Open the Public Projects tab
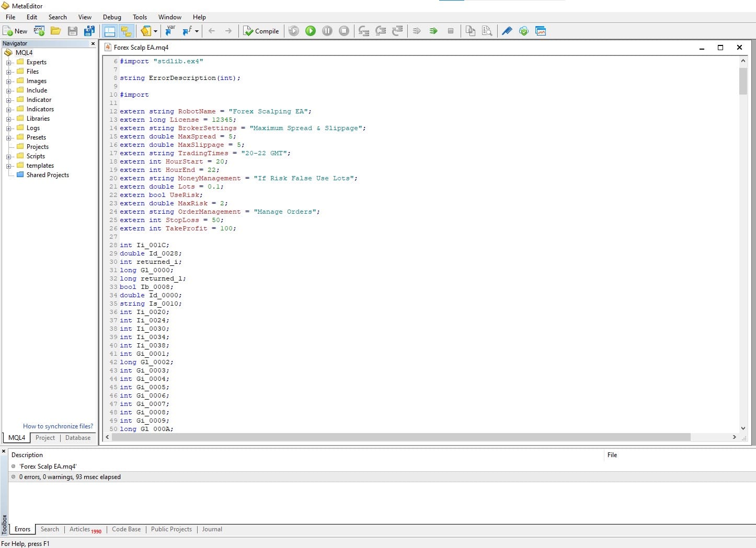 click(x=171, y=529)
